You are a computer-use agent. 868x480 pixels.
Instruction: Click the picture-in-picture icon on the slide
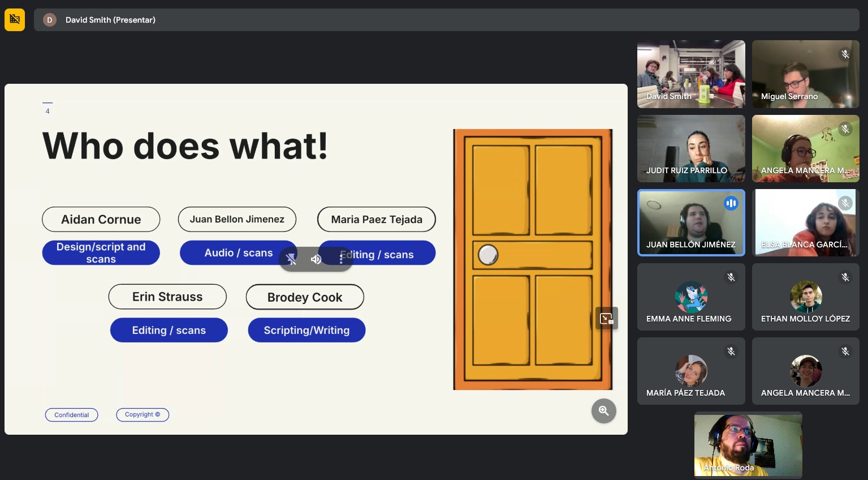pos(606,319)
